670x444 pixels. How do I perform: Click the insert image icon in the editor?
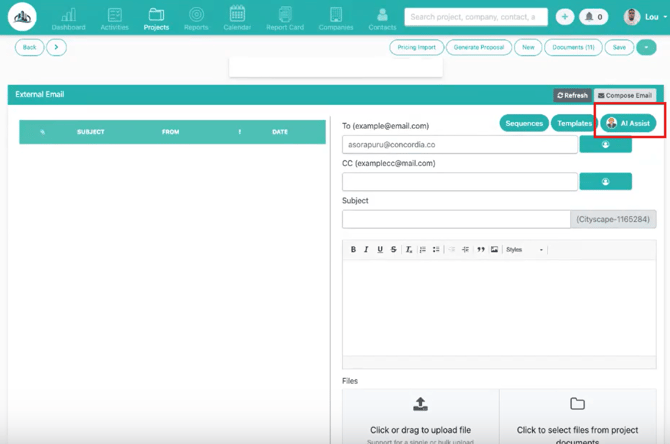pos(494,249)
